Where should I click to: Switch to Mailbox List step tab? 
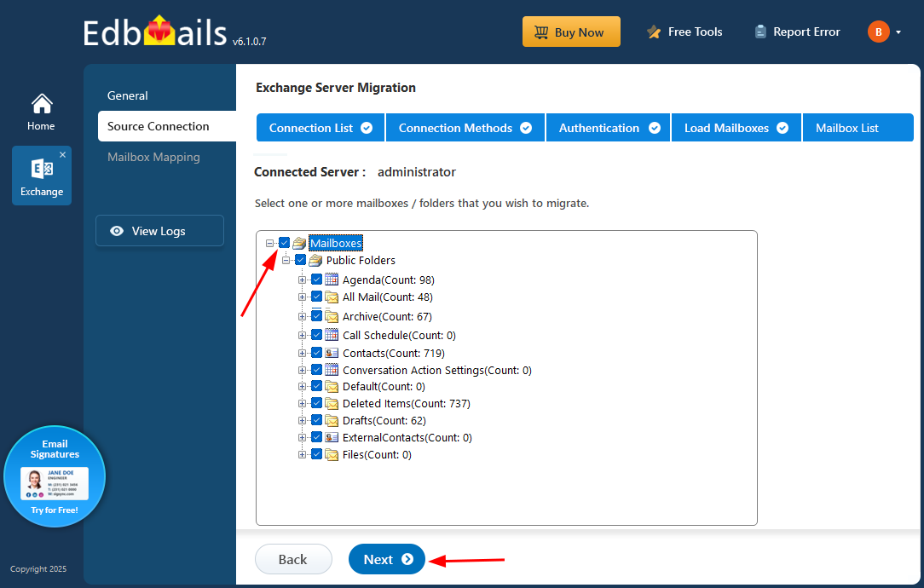coord(858,128)
